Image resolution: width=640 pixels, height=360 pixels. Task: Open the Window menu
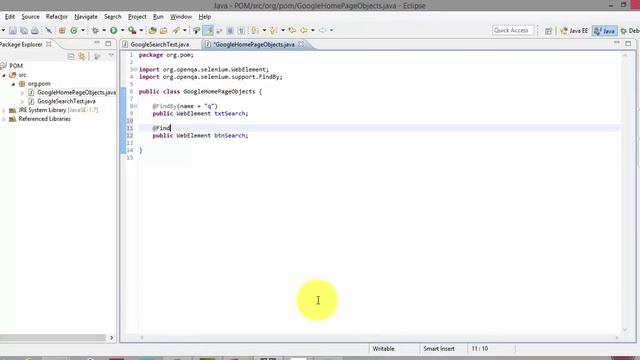[181, 17]
